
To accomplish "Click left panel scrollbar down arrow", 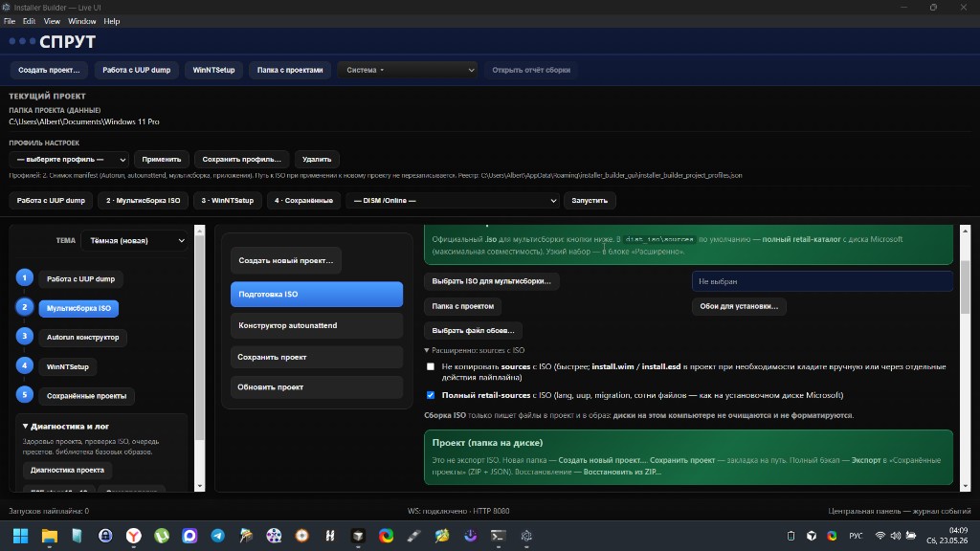I will [200, 485].
